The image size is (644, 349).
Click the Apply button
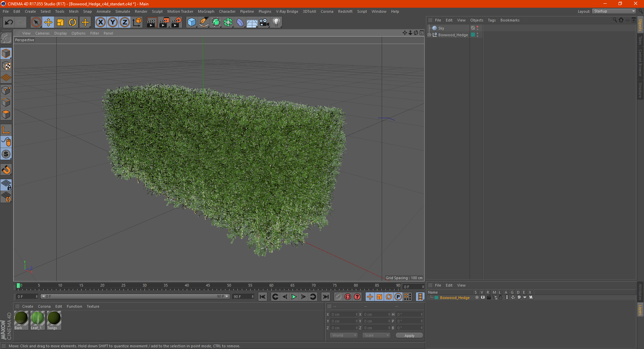coord(409,335)
